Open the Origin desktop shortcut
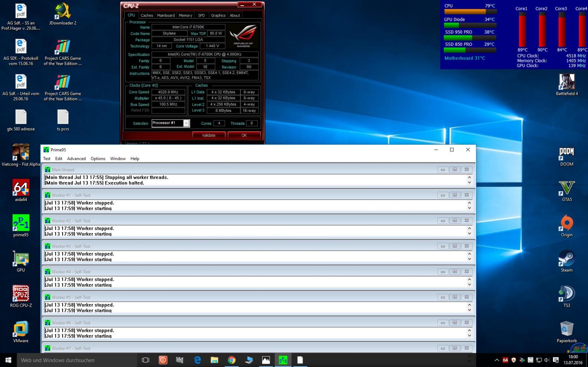 566,226
